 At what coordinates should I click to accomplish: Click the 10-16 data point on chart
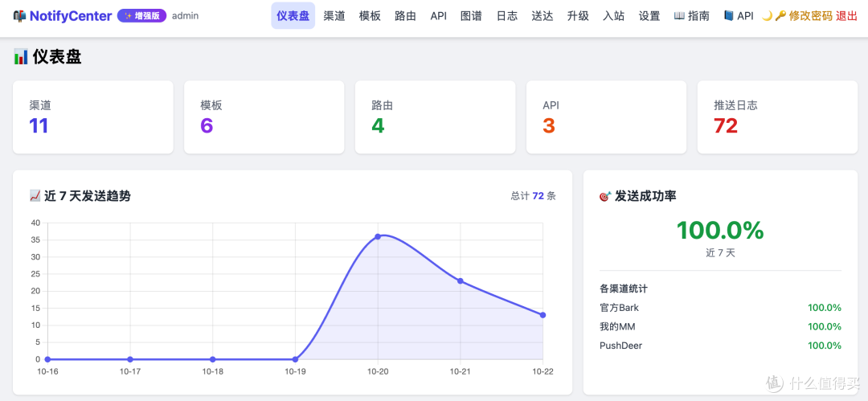(x=47, y=359)
